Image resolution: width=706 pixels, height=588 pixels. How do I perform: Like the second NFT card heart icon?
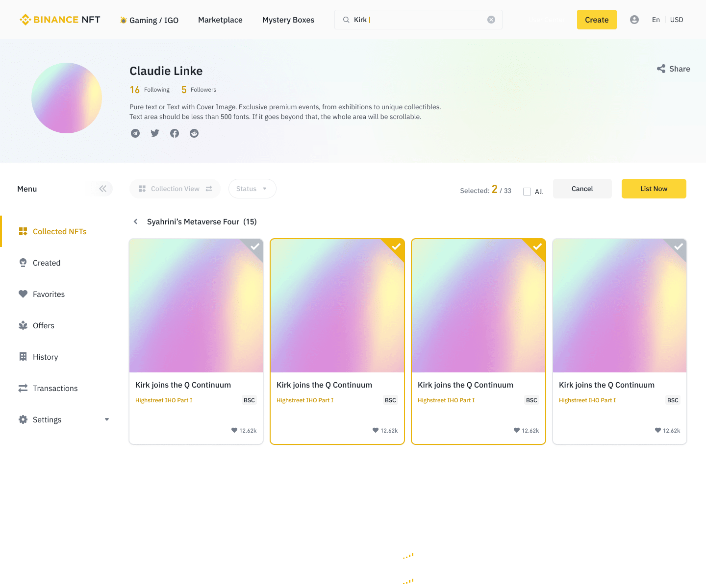[x=376, y=430]
